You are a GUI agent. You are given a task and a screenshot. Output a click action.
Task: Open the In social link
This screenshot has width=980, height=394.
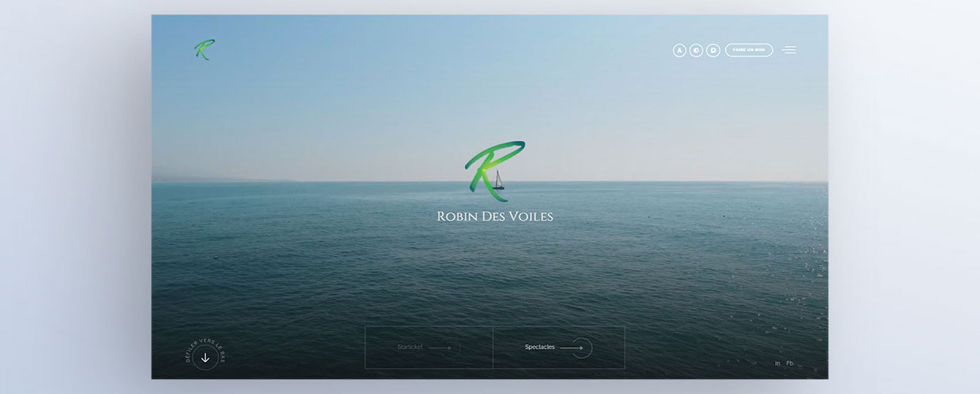777,363
